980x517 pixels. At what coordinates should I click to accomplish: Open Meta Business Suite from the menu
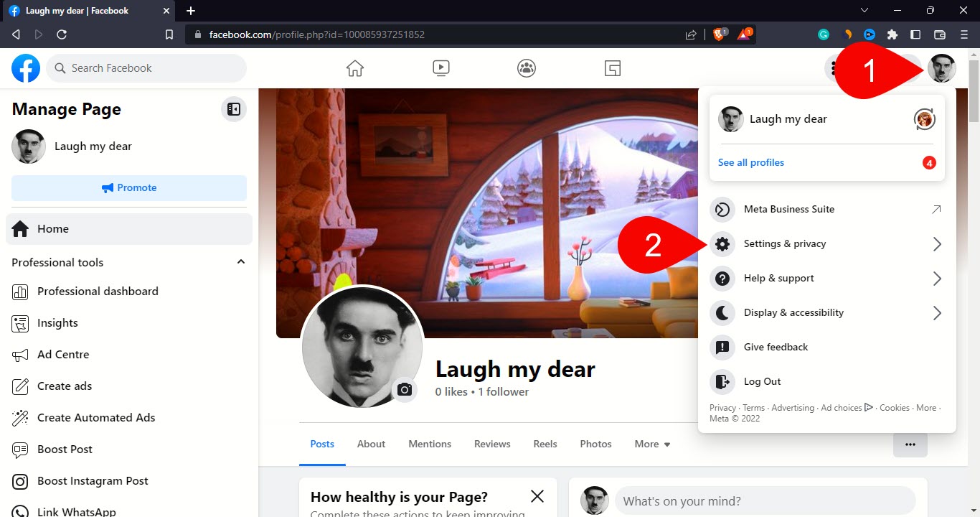pos(789,209)
